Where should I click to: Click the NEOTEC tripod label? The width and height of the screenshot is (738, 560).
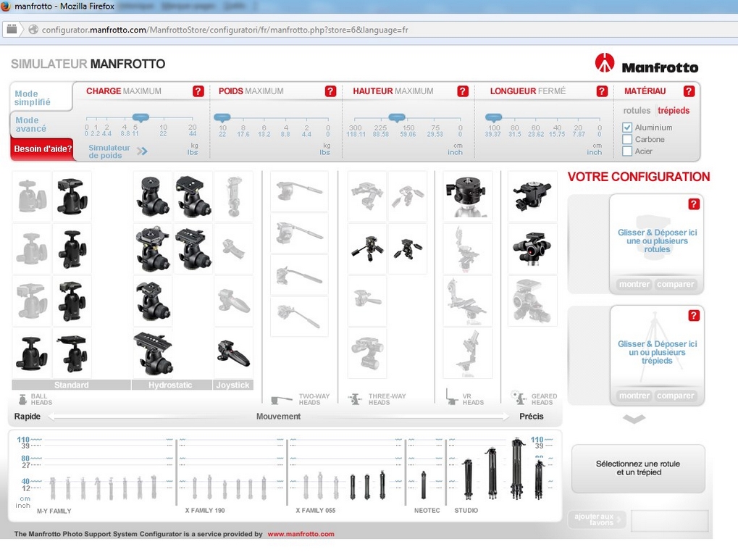coord(427,511)
